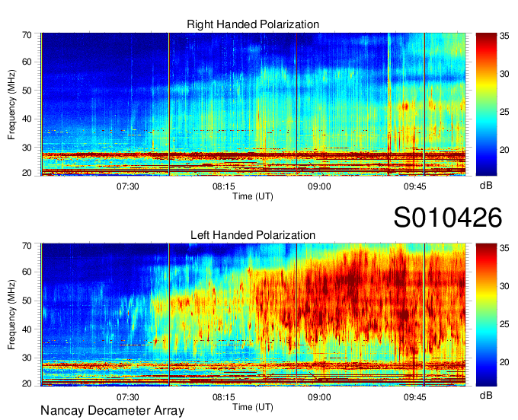
Task: Click the 70 frequency tick of the Right Handed plot
Action: click(27, 35)
